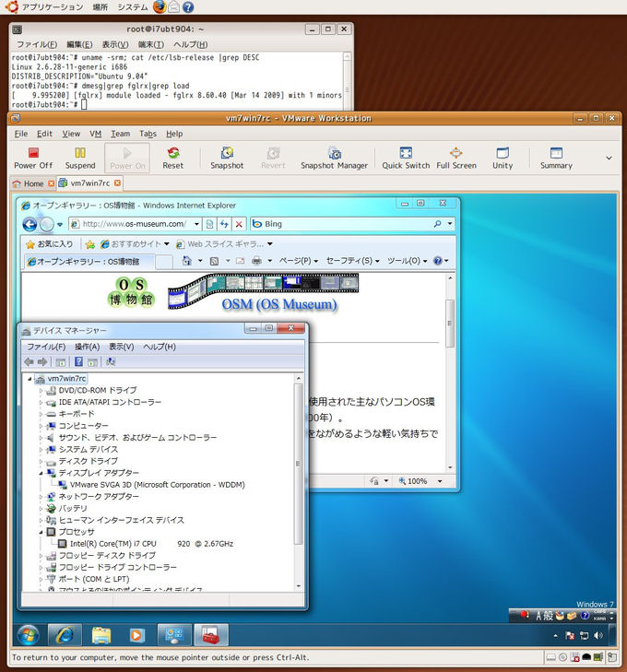The image size is (627, 672).
Task: Expand the DVD/CD-ROM ドライブ node
Action: (41, 391)
